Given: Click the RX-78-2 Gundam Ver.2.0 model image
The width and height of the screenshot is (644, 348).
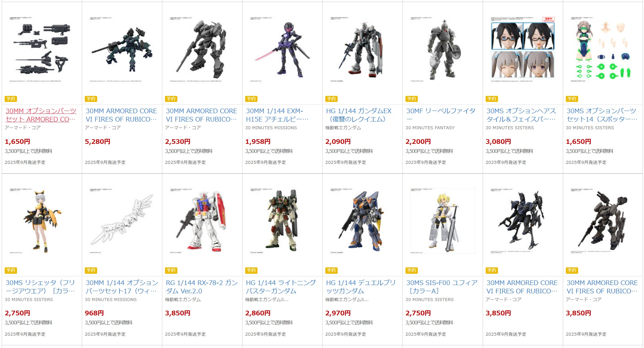Looking at the screenshot, I should point(202,221).
